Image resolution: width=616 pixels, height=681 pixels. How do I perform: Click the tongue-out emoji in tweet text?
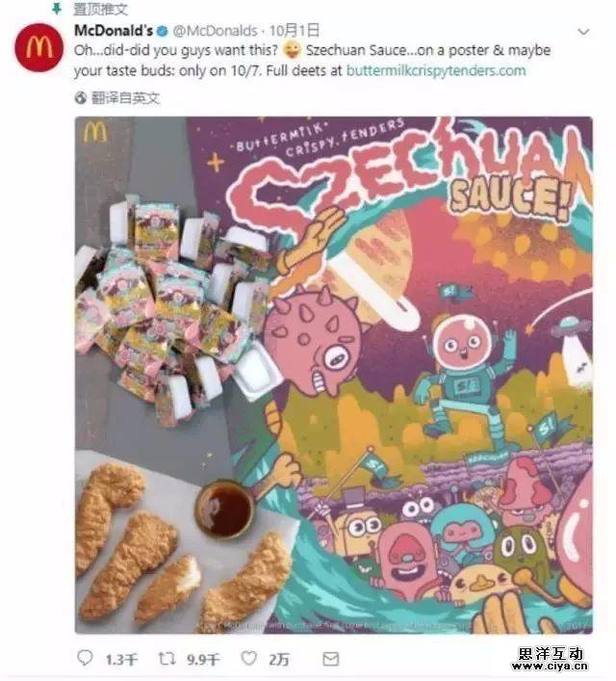[292, 50]
